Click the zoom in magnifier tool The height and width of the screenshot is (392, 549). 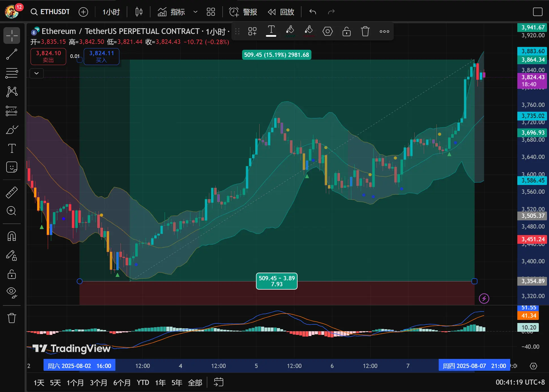coord(12,211)
